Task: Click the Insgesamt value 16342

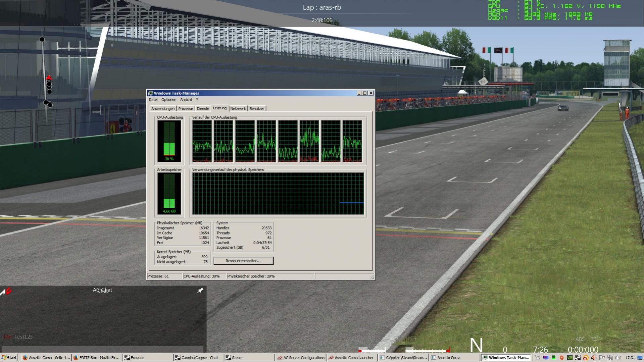Action: (204, 228)
